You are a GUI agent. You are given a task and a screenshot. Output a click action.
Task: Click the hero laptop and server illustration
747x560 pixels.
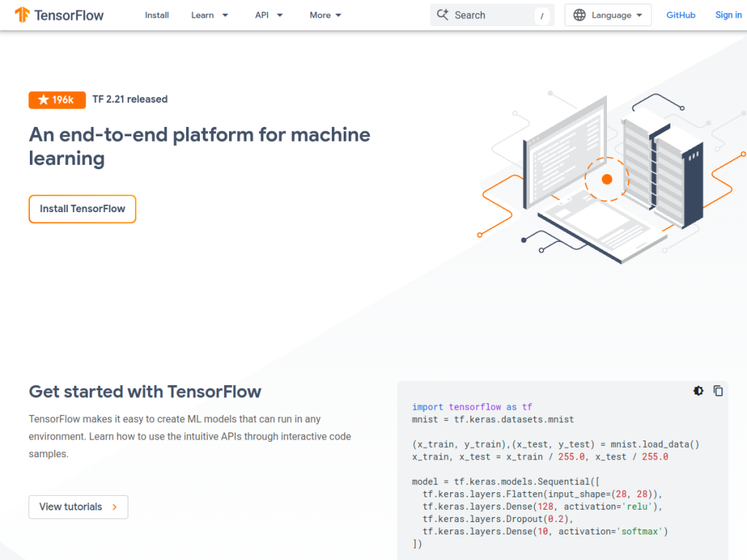tap(612, 177)
